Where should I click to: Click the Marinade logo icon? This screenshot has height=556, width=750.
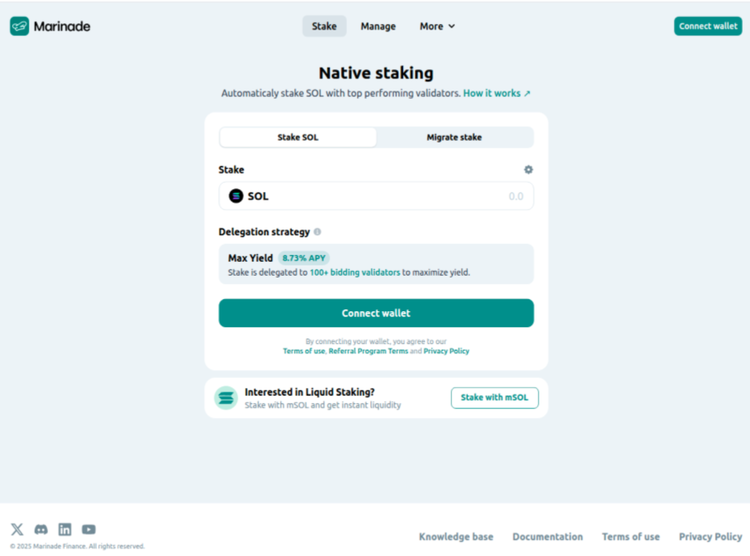tap(20, 26)
